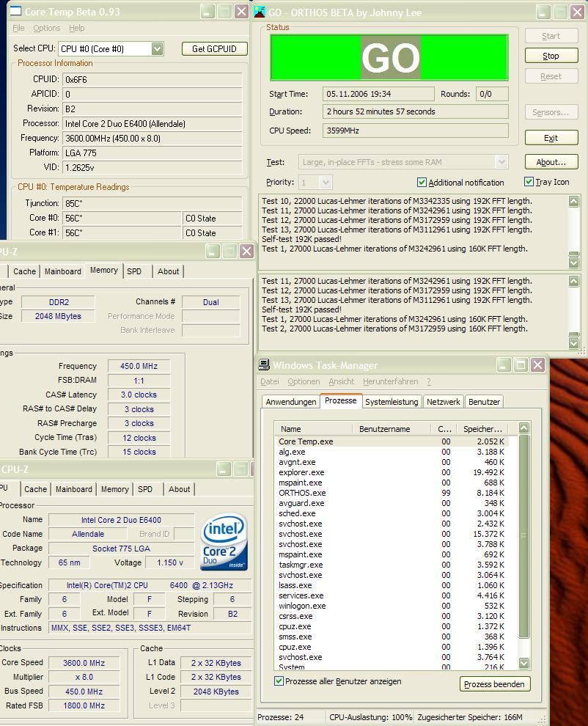Viewport: 588px width, 726px height.
Task: Click the ORTHOS title bar icon
Action: 260,12
